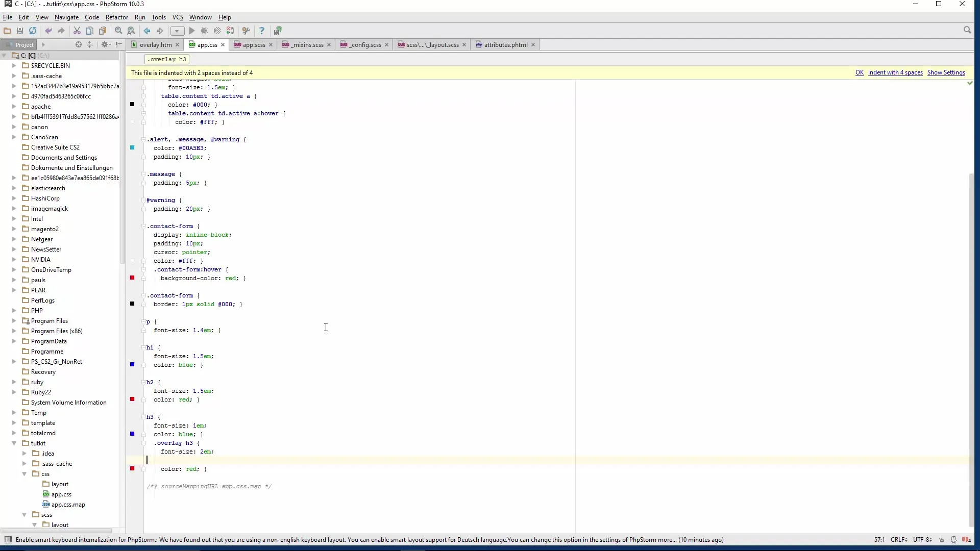This screenshot has height=551, width=980.
Task: Expand the magento2 folder
Action: tap(14, 229)
